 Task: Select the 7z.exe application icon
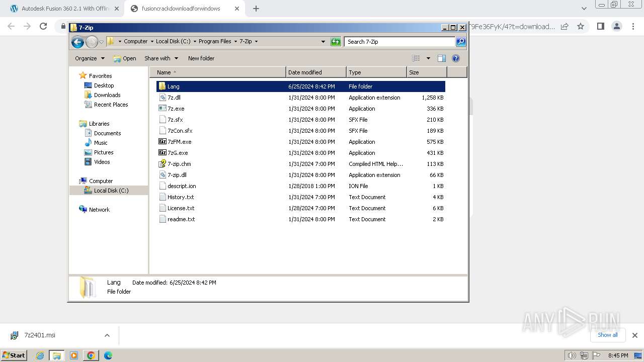coord(162,109)
